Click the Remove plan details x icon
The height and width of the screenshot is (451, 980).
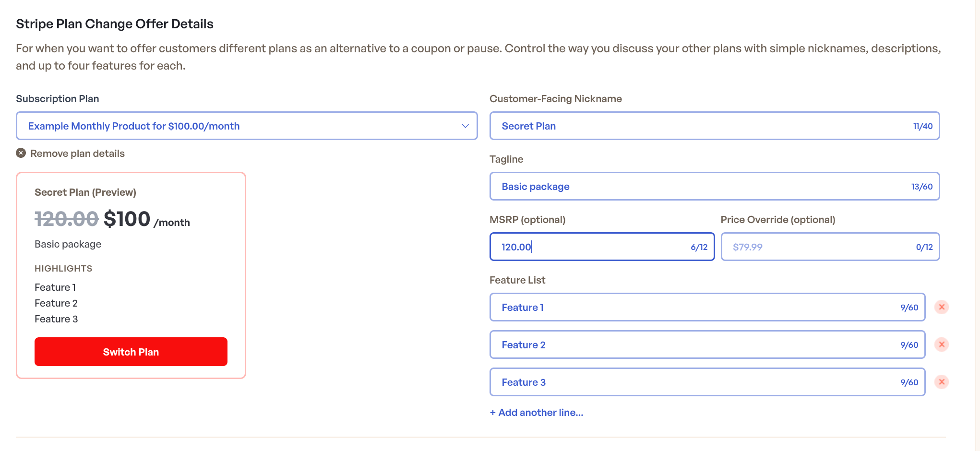coord(21,153)
